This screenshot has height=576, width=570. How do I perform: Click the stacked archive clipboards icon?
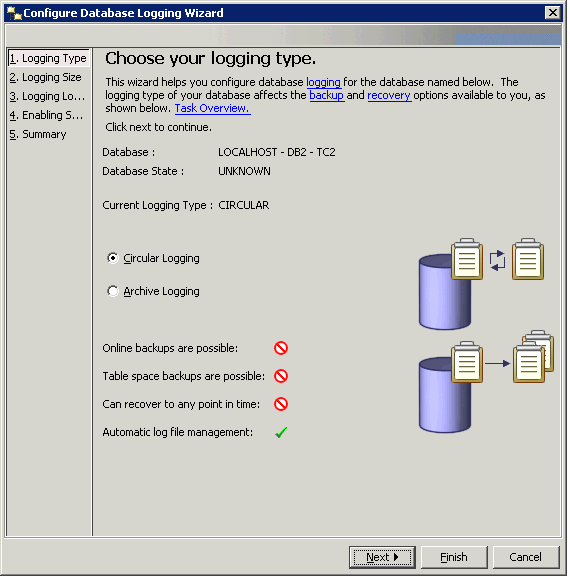(533, 356)
